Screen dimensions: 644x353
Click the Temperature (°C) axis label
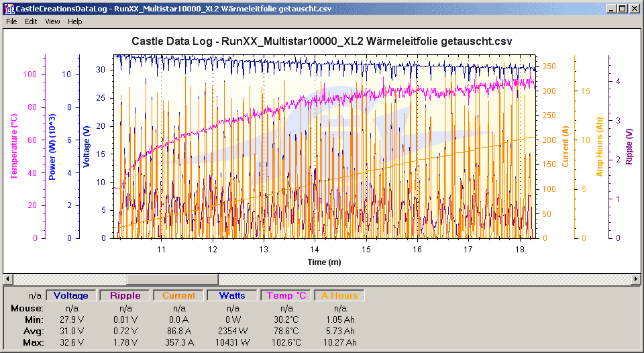point(14,147)
